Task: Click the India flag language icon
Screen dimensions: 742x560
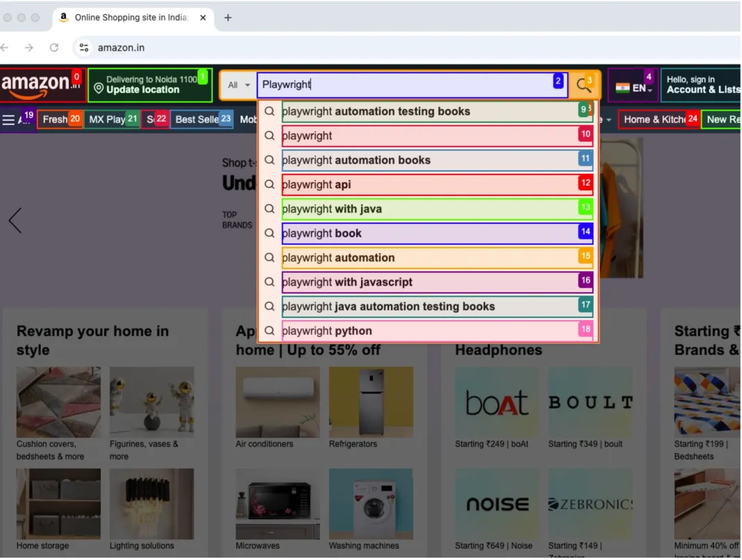Action: click(622, 88)
